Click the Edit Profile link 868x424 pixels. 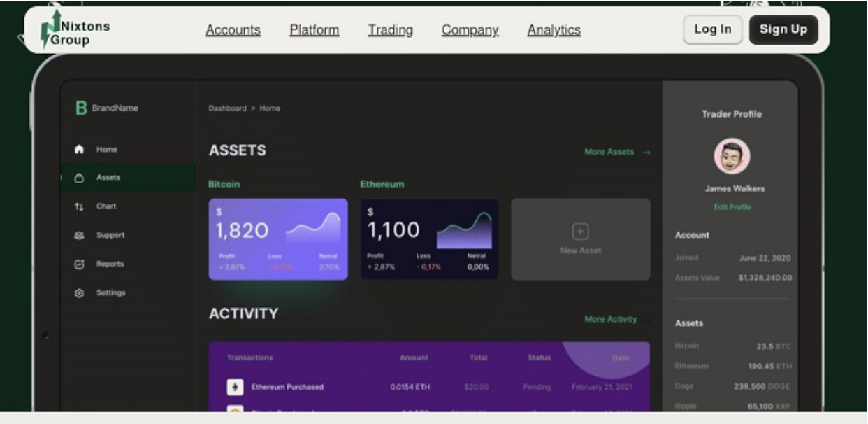click(x=732, y=207)
